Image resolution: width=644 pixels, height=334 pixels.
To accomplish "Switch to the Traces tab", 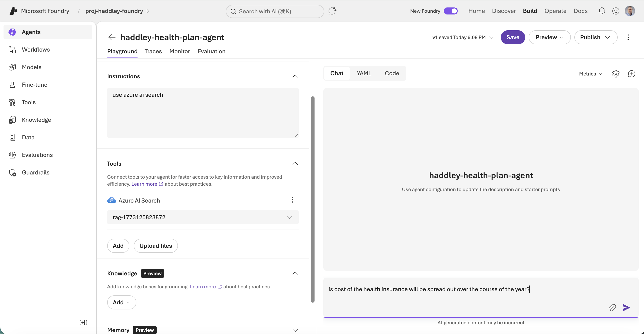I will click(153, 52).
